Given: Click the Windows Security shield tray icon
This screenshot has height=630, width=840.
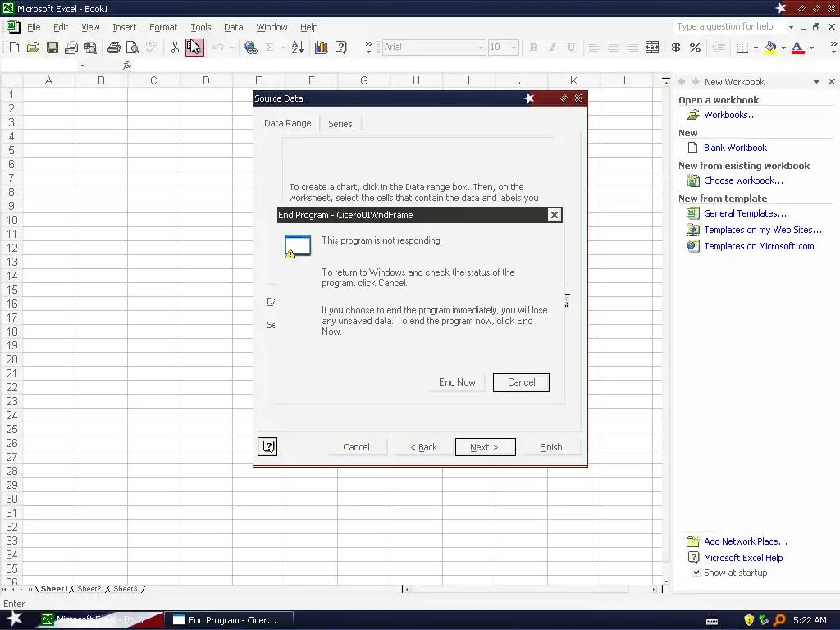Looking at the screenshot, I should coord(749,620).
